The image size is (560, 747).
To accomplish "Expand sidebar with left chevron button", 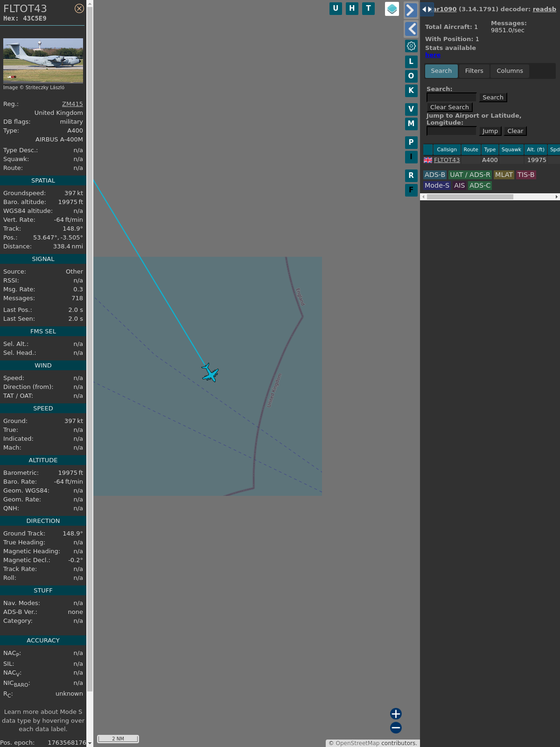I will 411,29.
